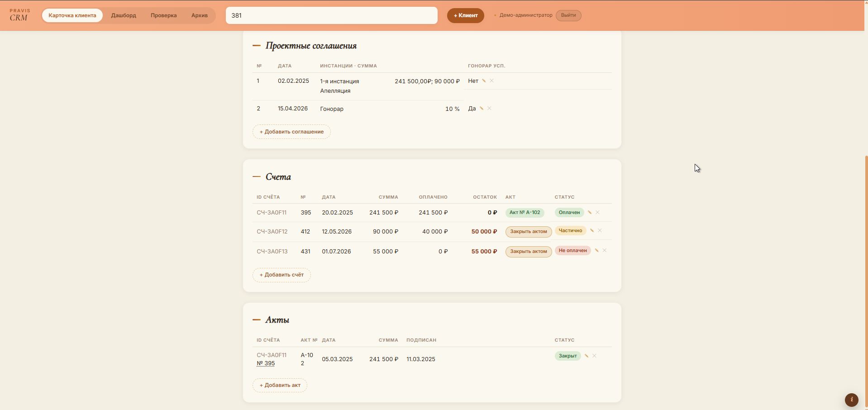The height and width of the screenshot is (410, 868).
Task: Delete project agreement dated 02.02.2025
Action: [x=491, y=81]
